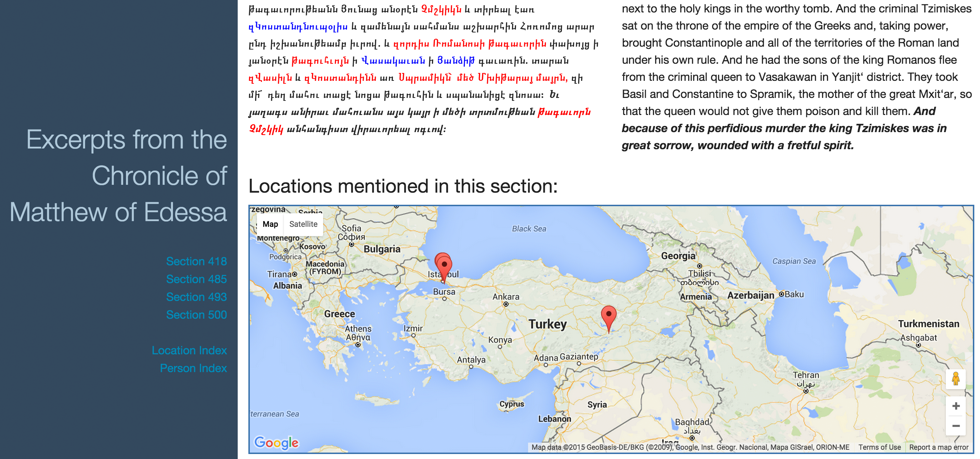Click the Street View pegman icon
This screenshot has width=980, height=459.
[x=954, y=378]
